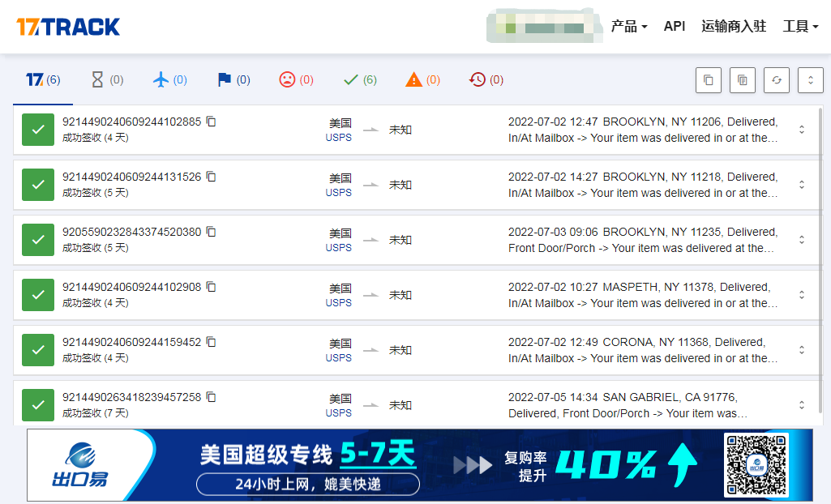
Task: Copy tracking number 92144902406092441029​08
Action: coord(211,287)
